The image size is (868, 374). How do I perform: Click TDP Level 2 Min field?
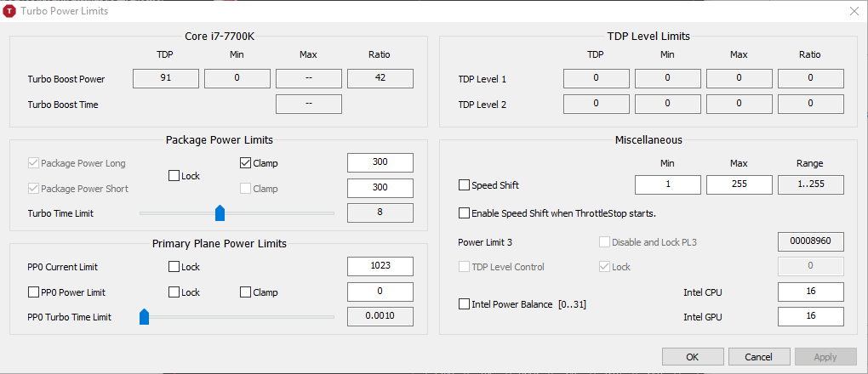(x=668, y=104)
